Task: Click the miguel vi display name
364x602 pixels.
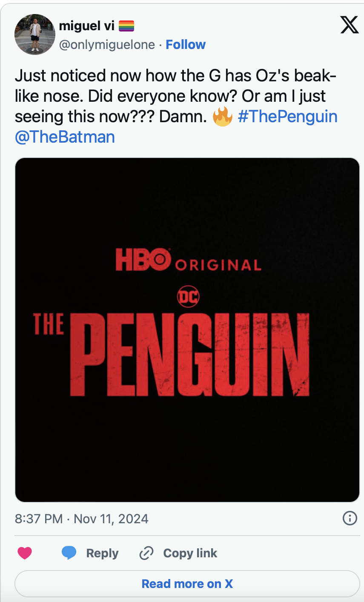Action: (87, 26)
